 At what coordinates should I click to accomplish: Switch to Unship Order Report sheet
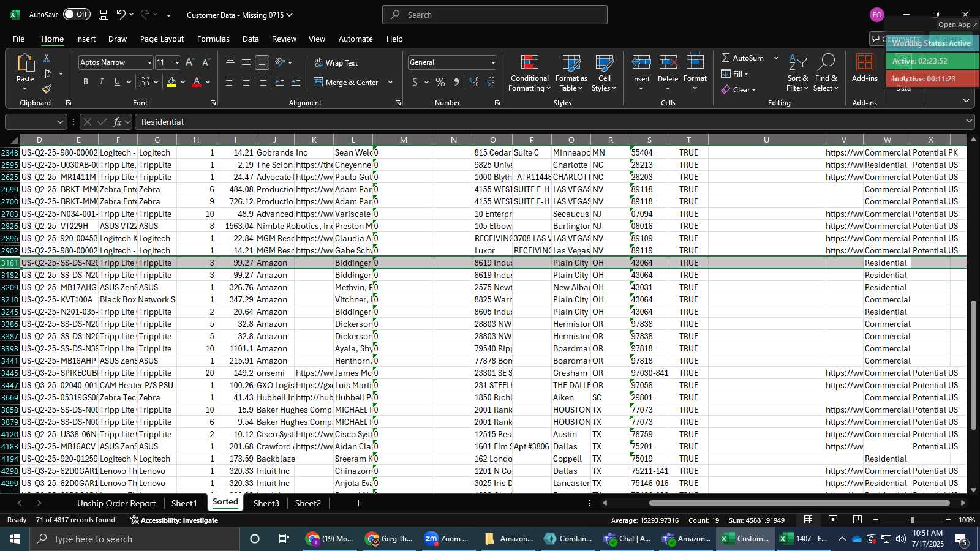[116, 503]
